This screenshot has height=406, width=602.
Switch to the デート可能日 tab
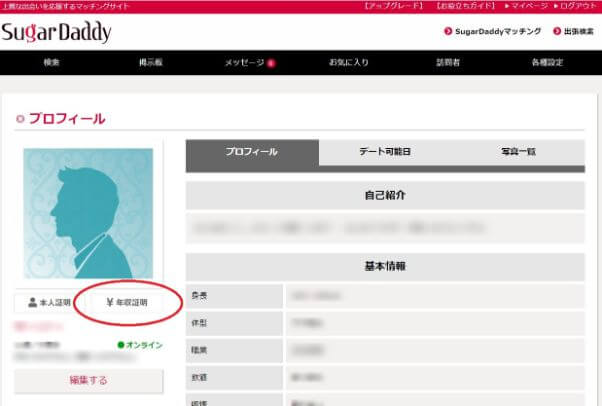point(385,152)
